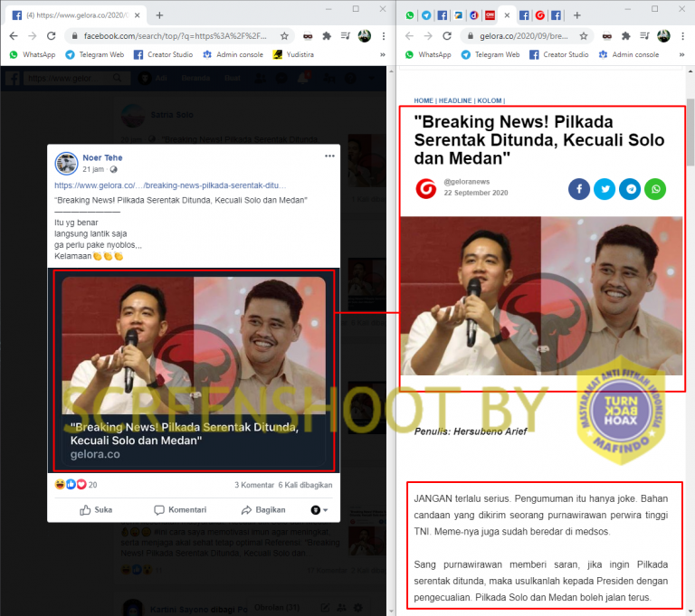695x616 pixels.
Task: Open a new tab in the left window
Action: click(x=159, y=15)
